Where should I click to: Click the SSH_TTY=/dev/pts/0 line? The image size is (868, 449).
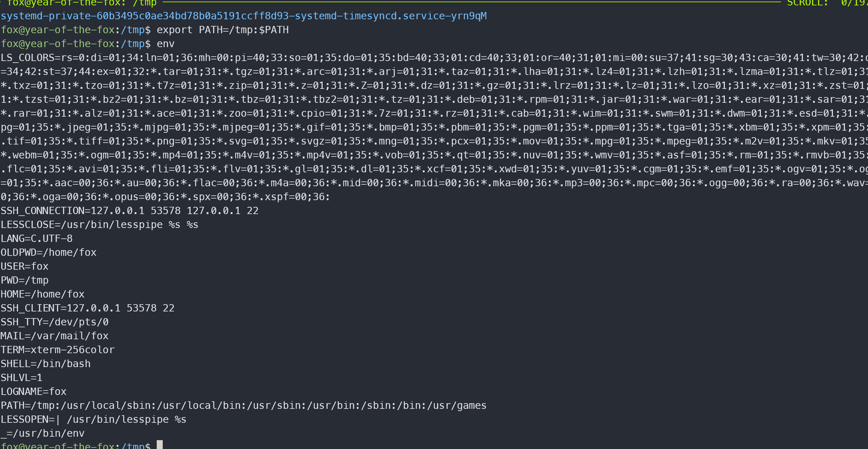[x=55, y=322]
